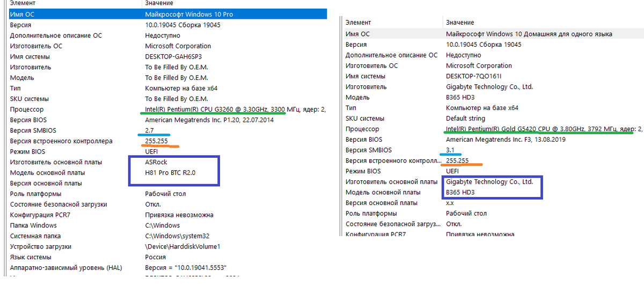Click the 'Россия' system language value
This screenshot has width=644, height=300.
click(156, 257)
